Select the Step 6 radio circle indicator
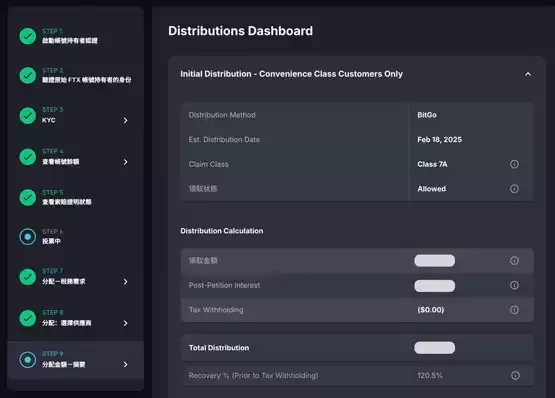 tap(28, 237)
